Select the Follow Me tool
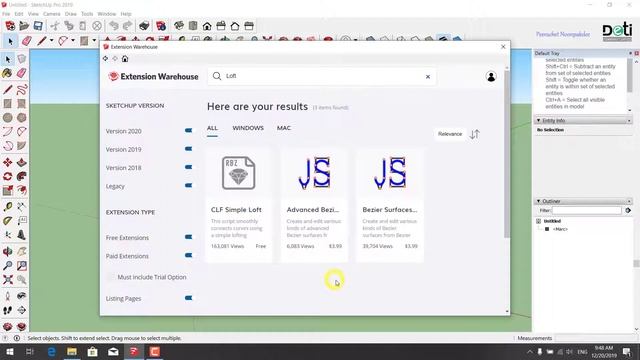The image size is (640, 360). [22, 177]
